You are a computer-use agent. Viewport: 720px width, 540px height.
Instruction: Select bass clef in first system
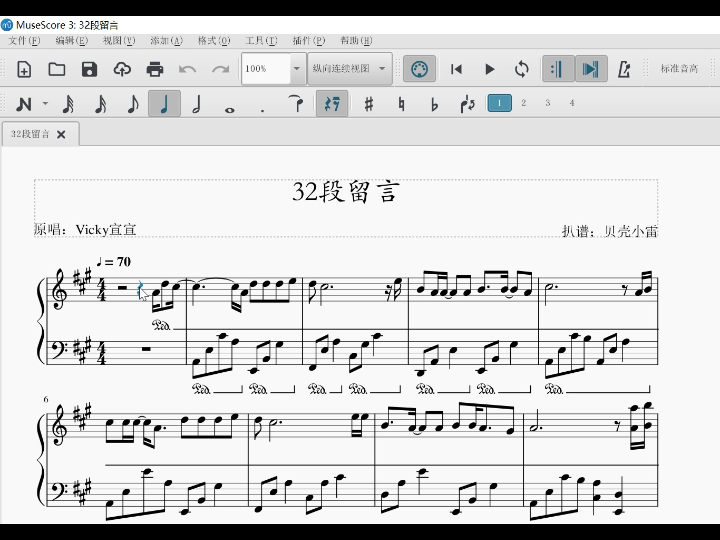pyautogui.click(x=59, y=351)
